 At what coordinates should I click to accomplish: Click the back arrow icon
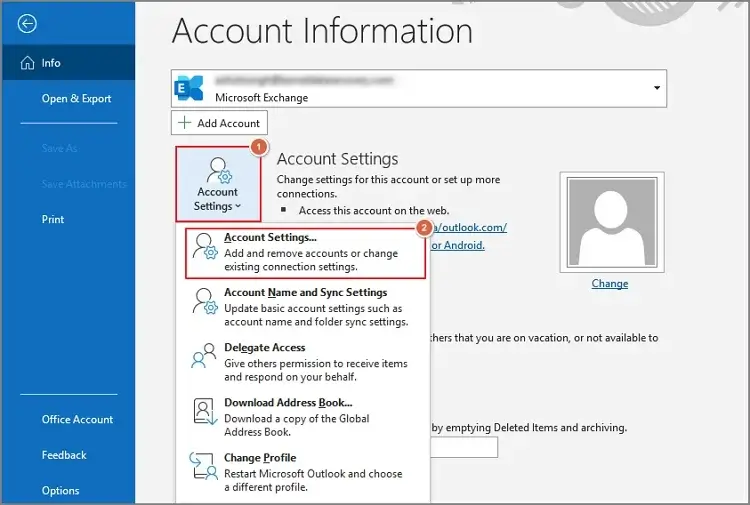point(27,23)
